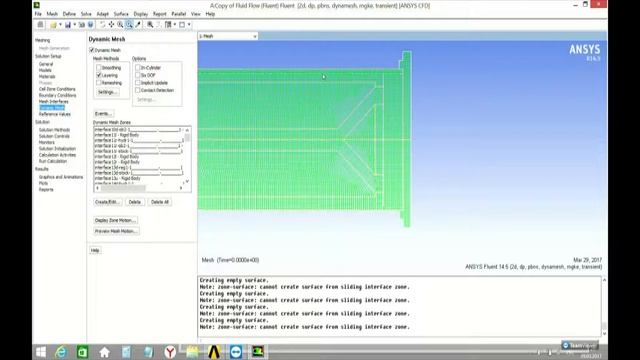
Task: Select Reference Values in navigation tree
Action: tap(55, 114)
